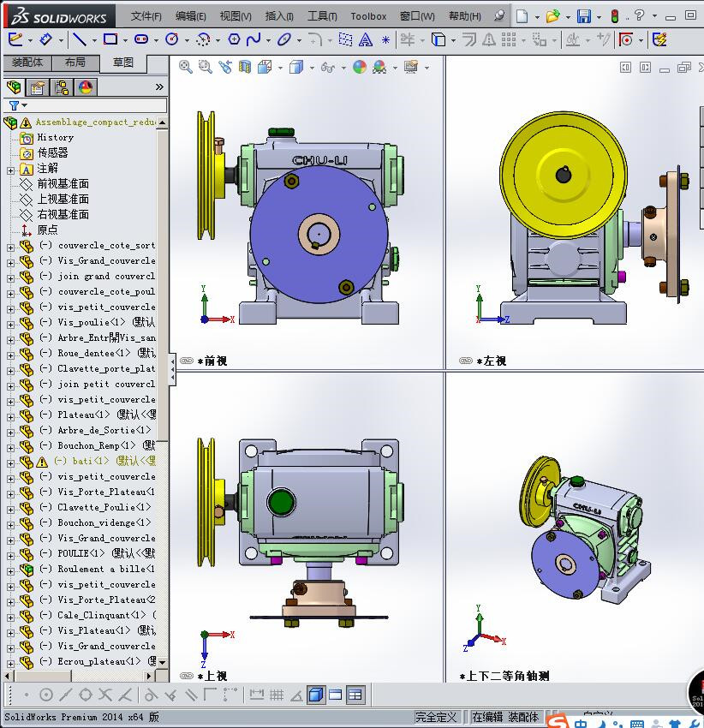Click Zoom to Area magnifier
This screenshot has width=704, height=728.
[x=206, y=67]
